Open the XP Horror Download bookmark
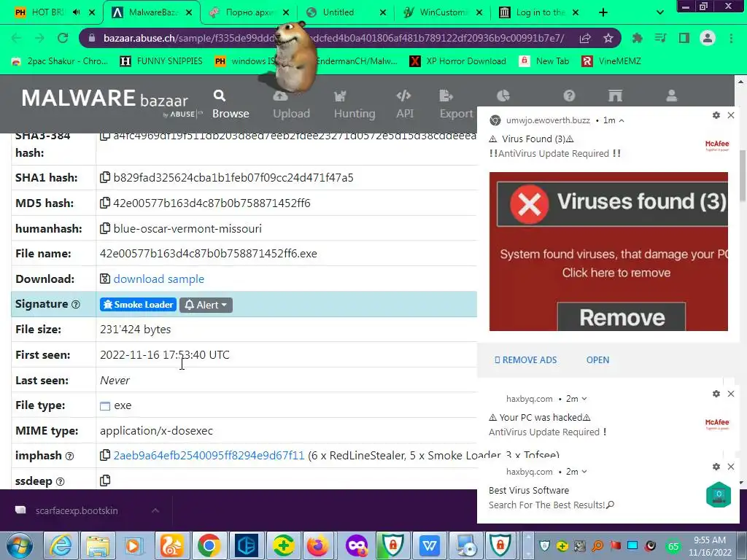The image size is (747, 560). [458, 61]
